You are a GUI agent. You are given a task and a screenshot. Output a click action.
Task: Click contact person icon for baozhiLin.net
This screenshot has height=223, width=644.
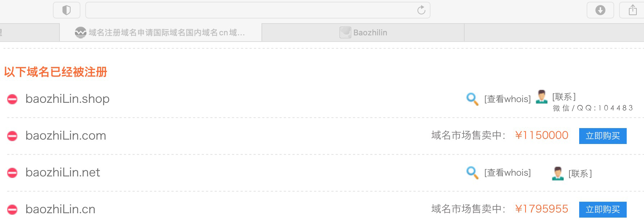coord(558,174)
